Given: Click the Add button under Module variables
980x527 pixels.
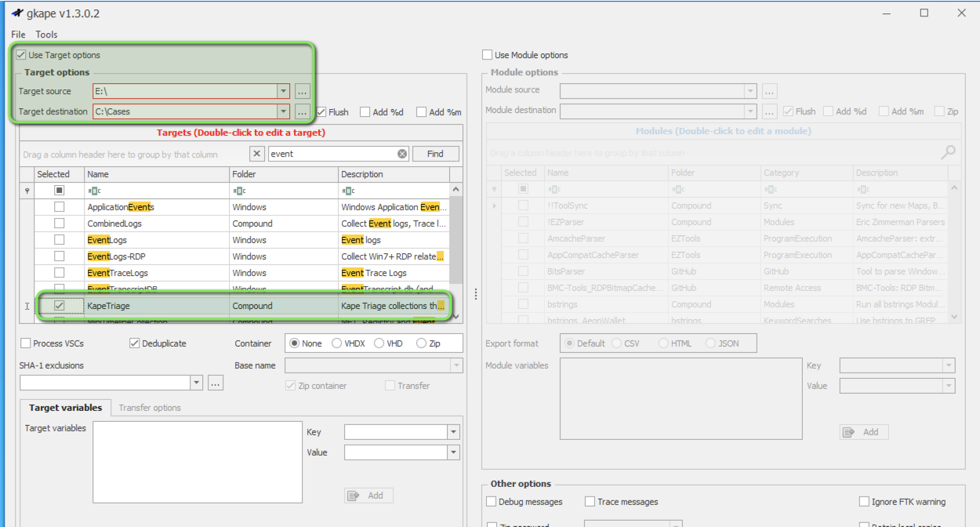Looking at the screenshot, I should [x=863, y=432].
